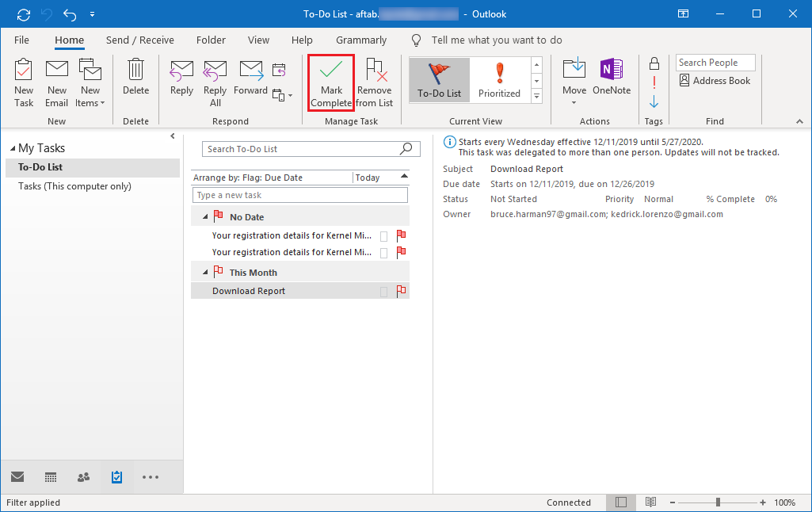Click the Search People box
The image size is (812, 512).
[715, 62]
